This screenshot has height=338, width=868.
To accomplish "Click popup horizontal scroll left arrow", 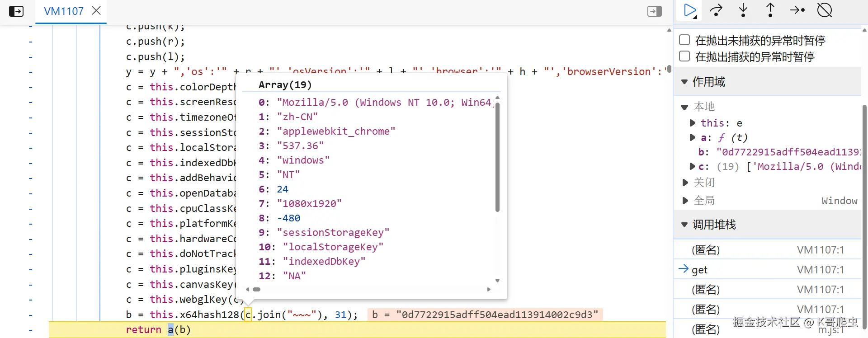I will (247, 289).
